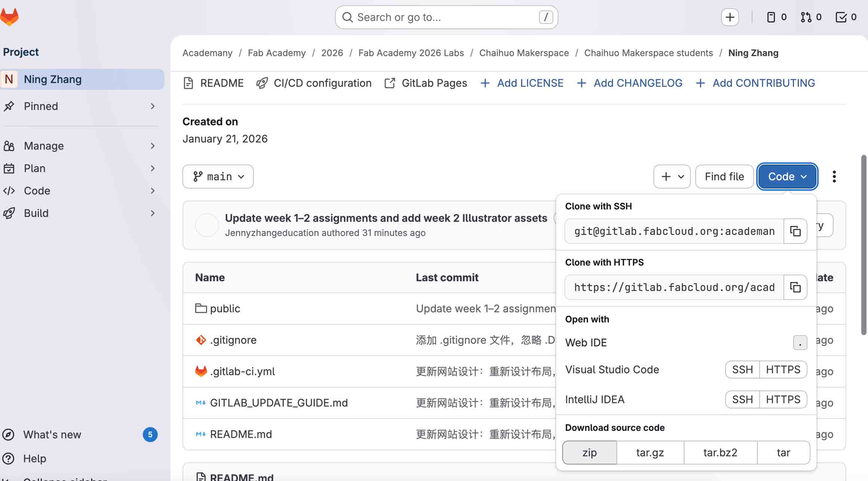
Task: Open the main branch dropdown
Action: point(218,177)
